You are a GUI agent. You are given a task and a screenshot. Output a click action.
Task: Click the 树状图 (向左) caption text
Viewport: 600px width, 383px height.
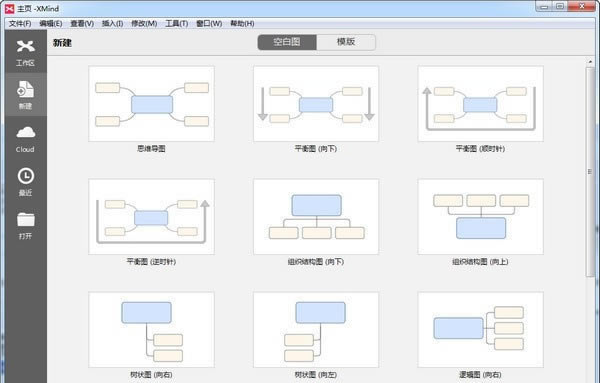[x=316, y=375]
